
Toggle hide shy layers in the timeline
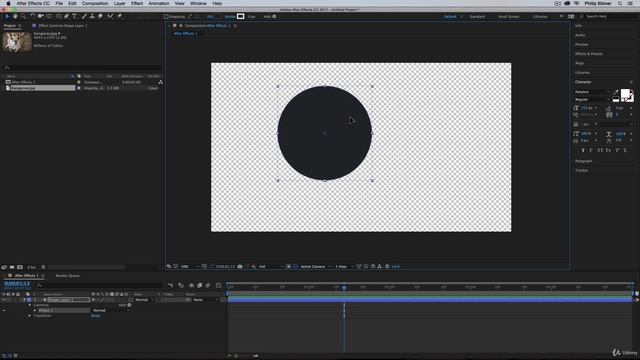pos(191,285)
